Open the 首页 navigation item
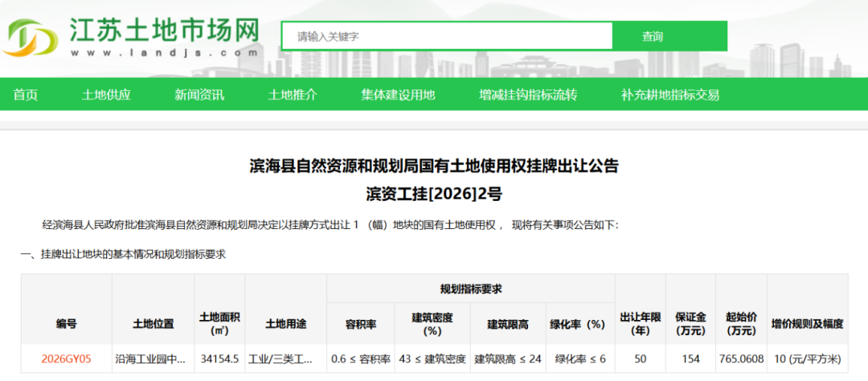The image size is (868, 381). point(25,95)
